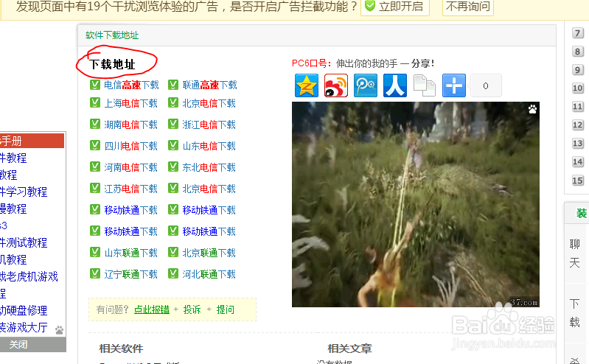Open 山东联通下载 link
Viewport: 589px width, 364px height.
(130, 253)
